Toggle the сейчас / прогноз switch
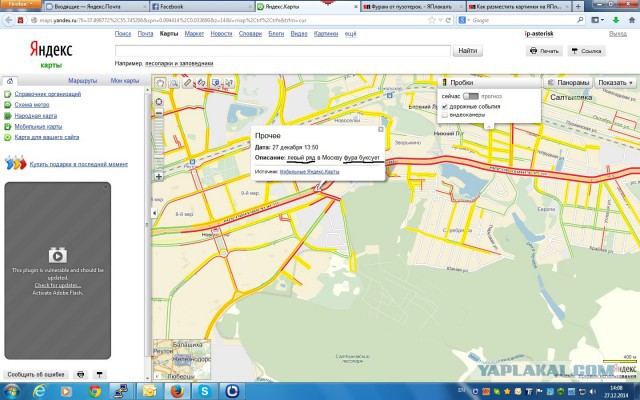Image resolution: width=640 pixels, height=400 pixels. (x=471, y=96)
